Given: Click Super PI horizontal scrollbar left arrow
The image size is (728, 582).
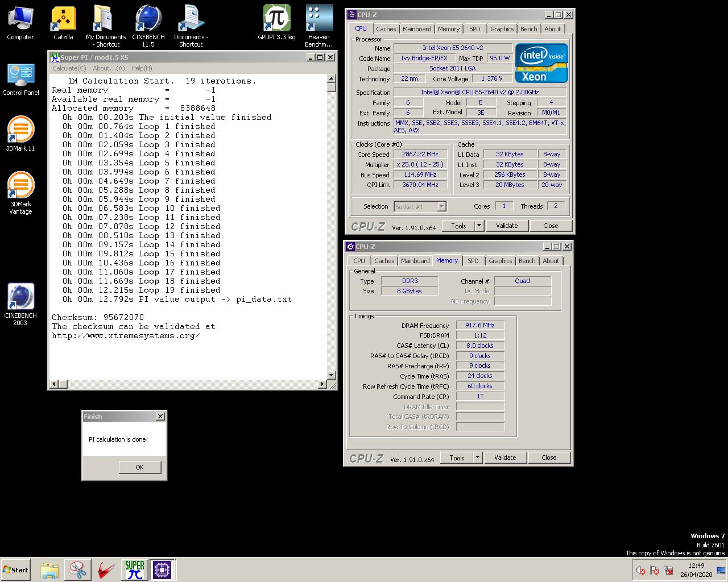Looking at the screenshot, I should pos(54,384).
